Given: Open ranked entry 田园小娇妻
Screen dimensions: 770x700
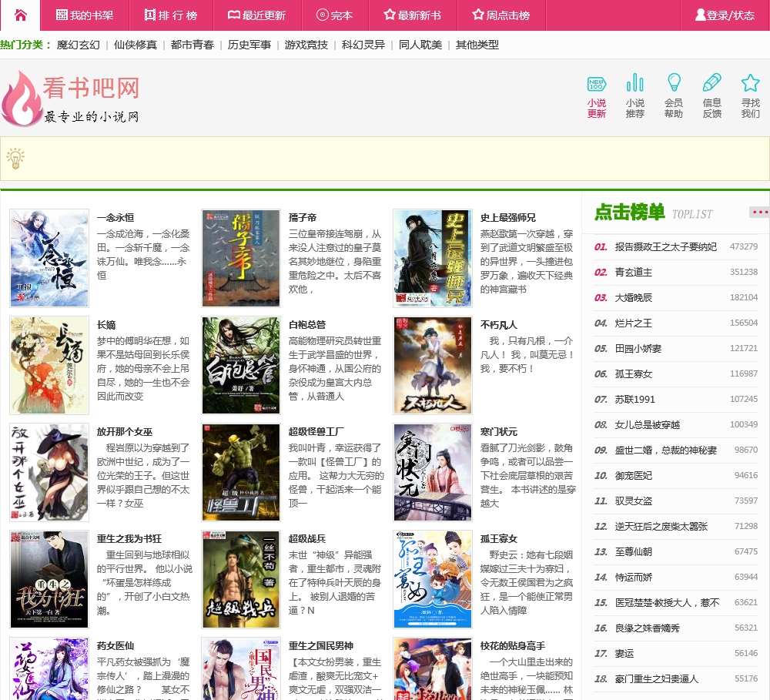Looking at the screenshot, I should pos(638,349).
